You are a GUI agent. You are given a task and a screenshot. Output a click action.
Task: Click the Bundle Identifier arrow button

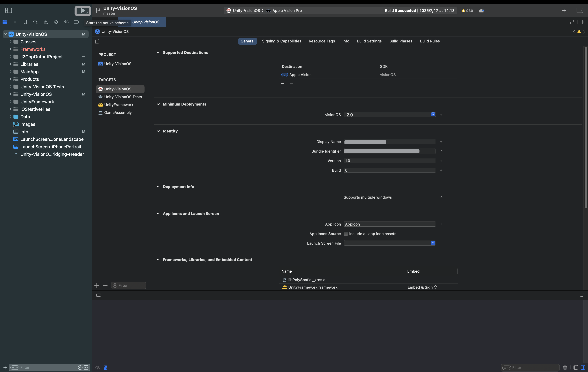tap(441, 151)
